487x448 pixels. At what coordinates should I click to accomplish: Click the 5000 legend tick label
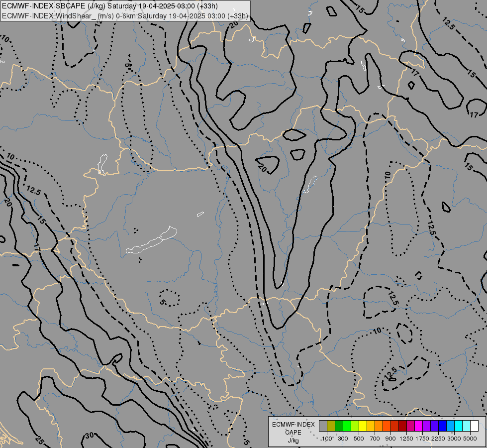tap(470, 439)
